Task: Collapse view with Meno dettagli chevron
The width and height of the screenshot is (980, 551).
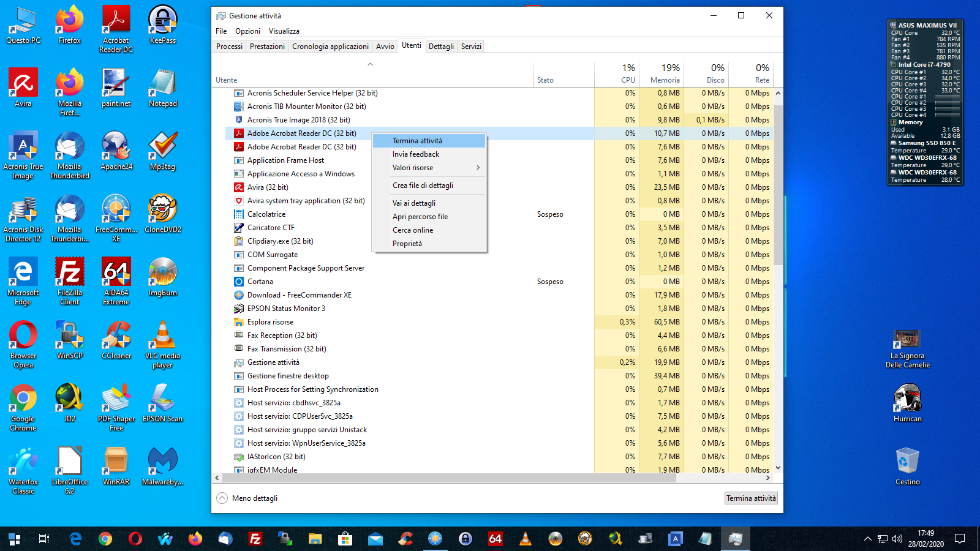Action: click(222, 498)
